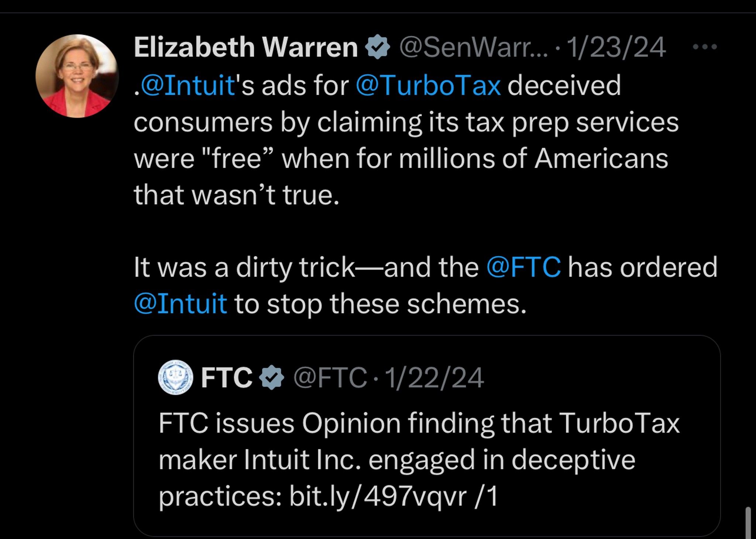Open the @SenWarr... handle
This screenshot has height=539, width=756.
(474, 47)
